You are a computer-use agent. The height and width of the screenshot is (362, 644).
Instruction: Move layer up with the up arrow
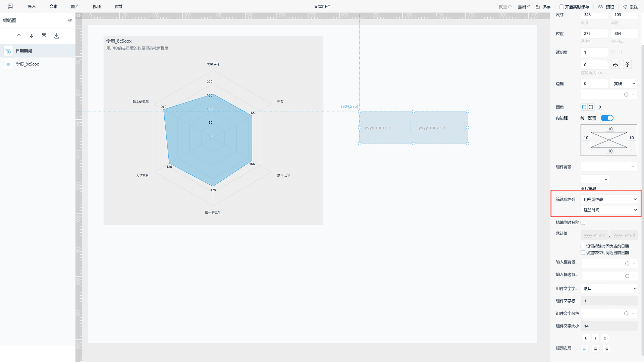click(19, 36)
